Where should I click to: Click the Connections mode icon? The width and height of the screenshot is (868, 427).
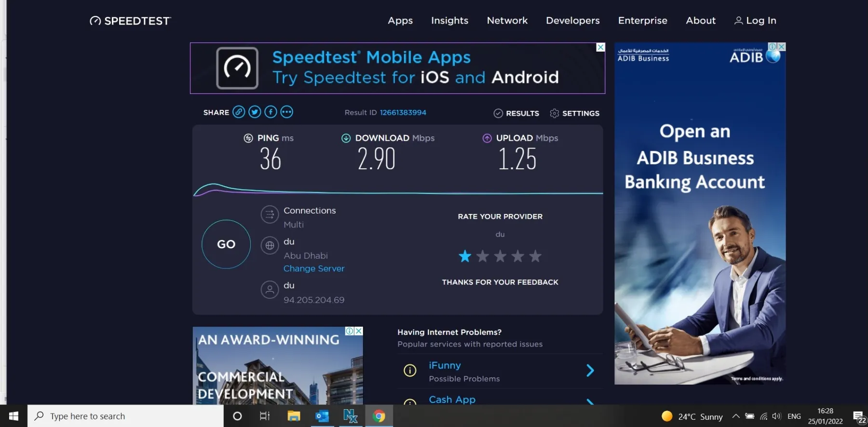pos(270,214)
